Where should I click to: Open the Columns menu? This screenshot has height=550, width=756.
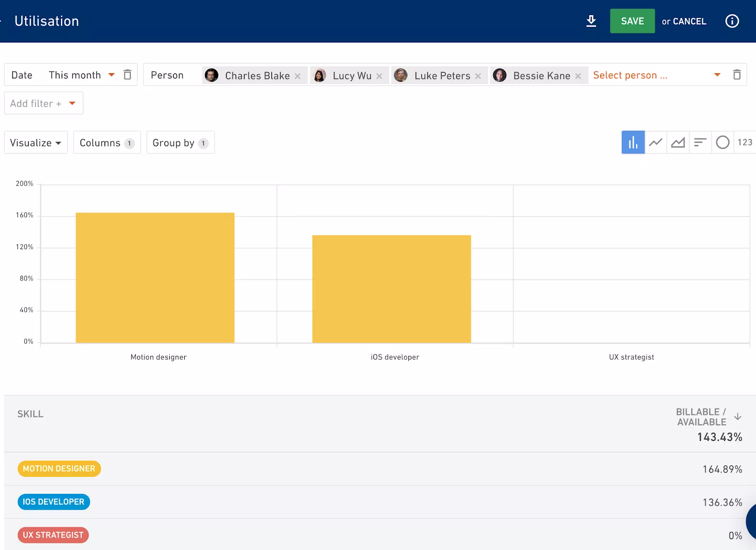pyautogui.click(x=107, y=143)
